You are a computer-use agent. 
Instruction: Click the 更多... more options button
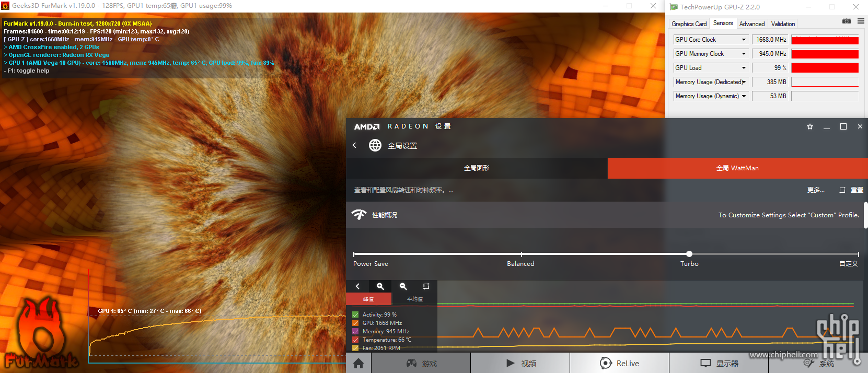click(x=816, y=190)
